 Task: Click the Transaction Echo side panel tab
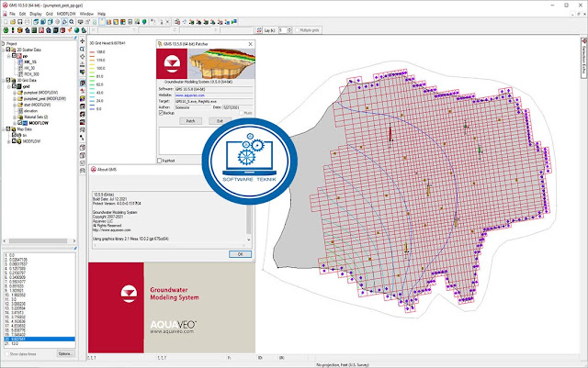pyautogui.click(x=584, y=58)
